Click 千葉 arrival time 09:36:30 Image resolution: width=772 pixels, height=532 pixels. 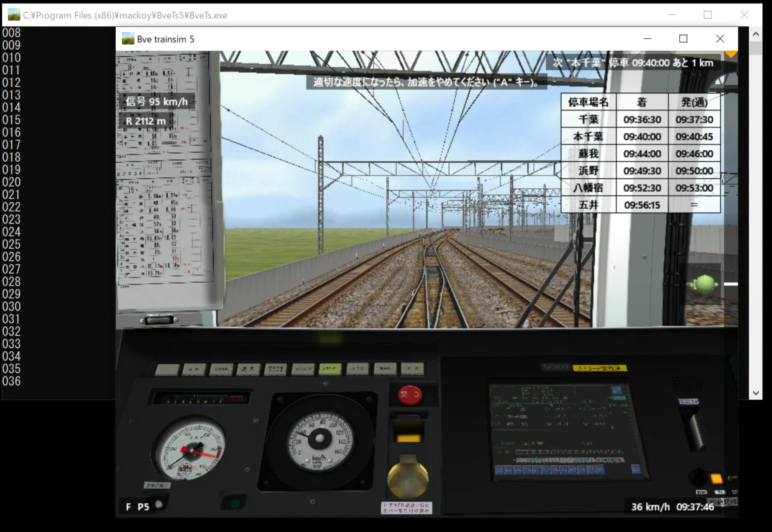click(642, 119)
